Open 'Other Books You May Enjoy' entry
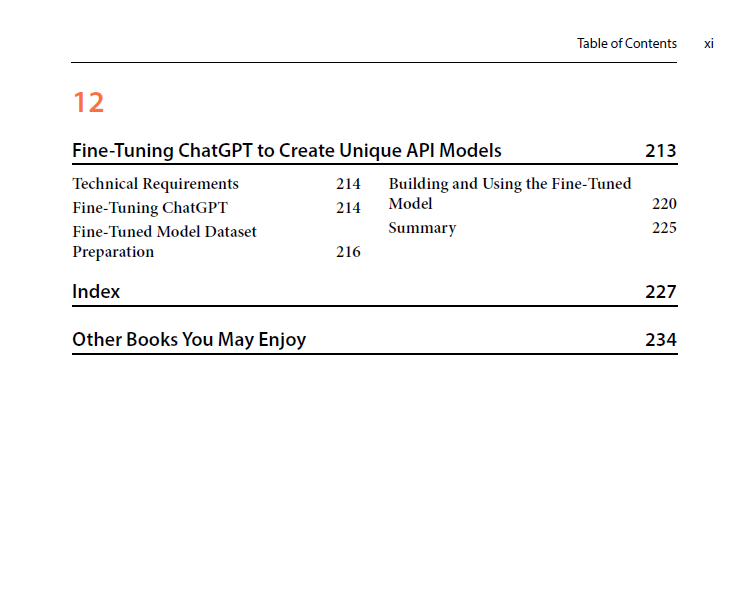The height and width of the screenshot is (605, 747). [189, 340]
